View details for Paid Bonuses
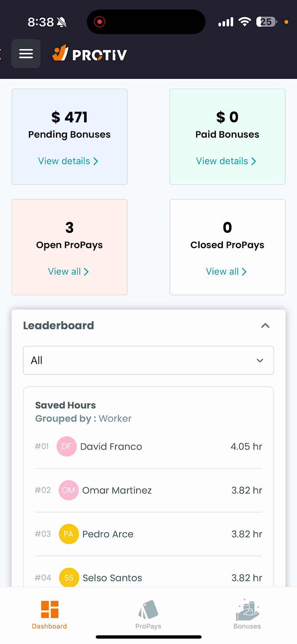Viewport: 297px width, 644px height. click(x=226, y=161)
